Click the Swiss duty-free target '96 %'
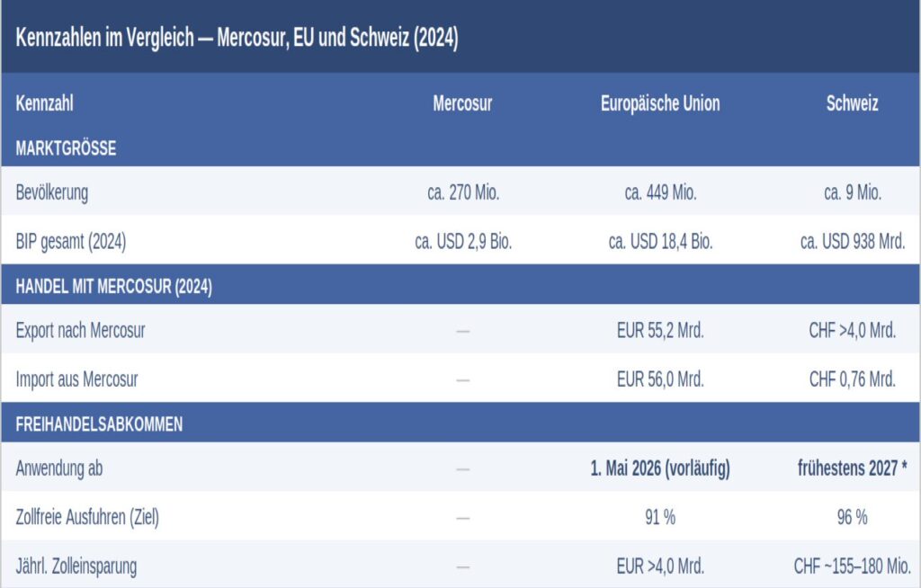 click(x=852, y=518)
